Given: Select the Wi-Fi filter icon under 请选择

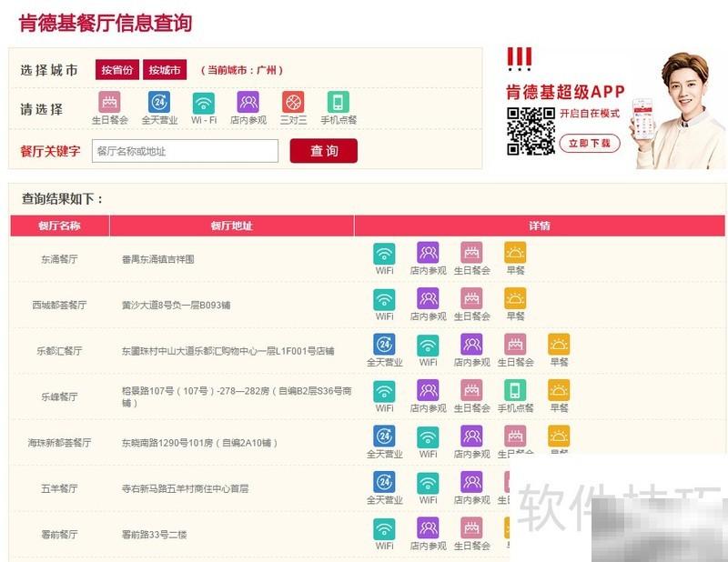Looking at the screenshot, I should coord(200,104).
